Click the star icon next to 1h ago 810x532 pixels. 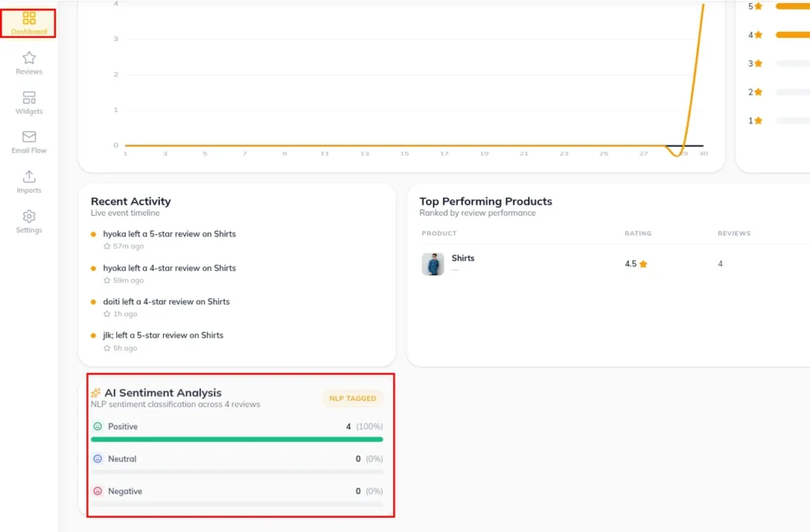tap(107, 314)
